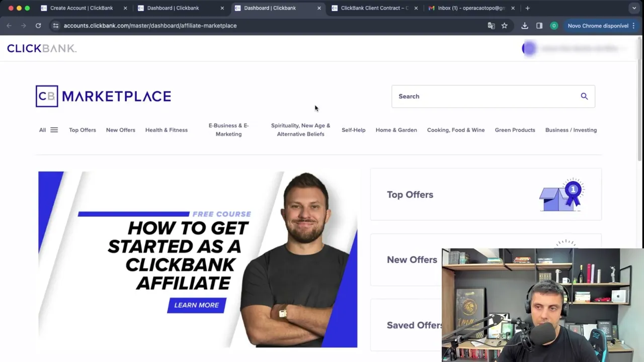
Task: Click the Top Offers ribbon box icon
Action: 561,195
